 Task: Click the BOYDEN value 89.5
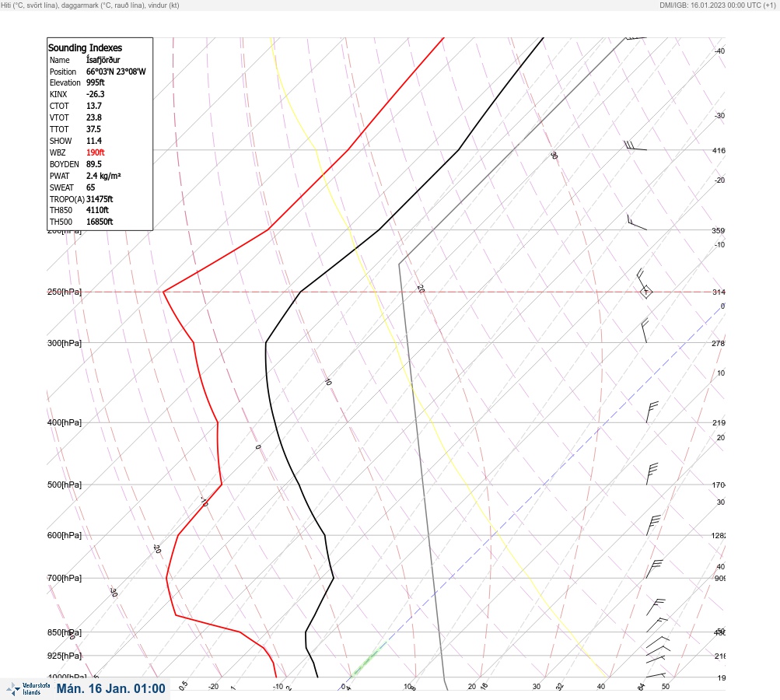[x=94, y=164]
